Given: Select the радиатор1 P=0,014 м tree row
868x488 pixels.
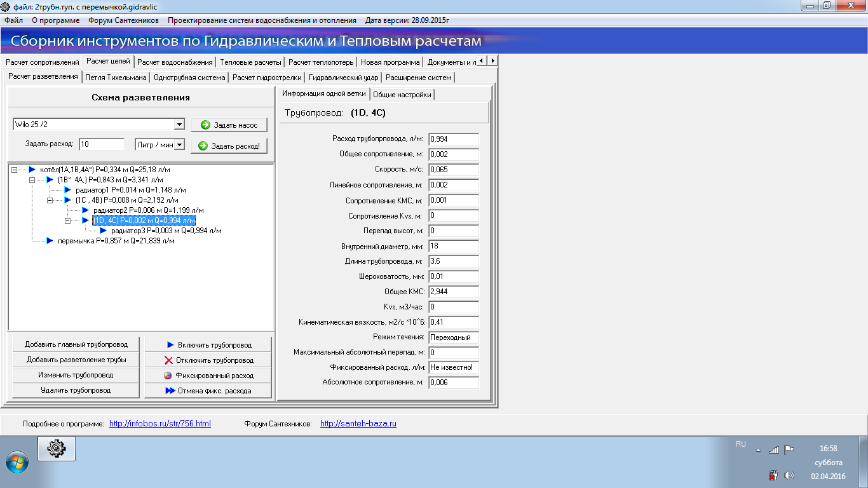Looking at the screenshot, I should [x=131, y=190].
